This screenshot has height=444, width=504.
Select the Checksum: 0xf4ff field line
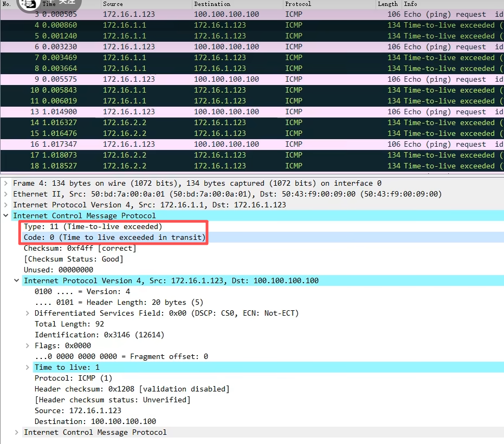80,249
